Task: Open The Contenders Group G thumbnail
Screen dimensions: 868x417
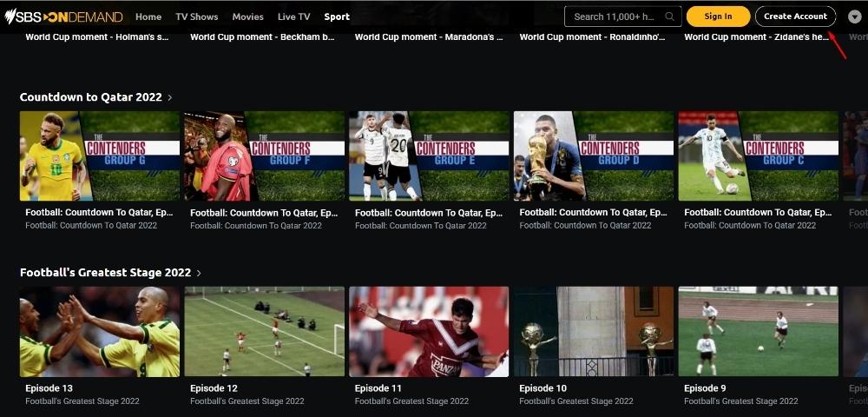Action: tap(100, 156)
